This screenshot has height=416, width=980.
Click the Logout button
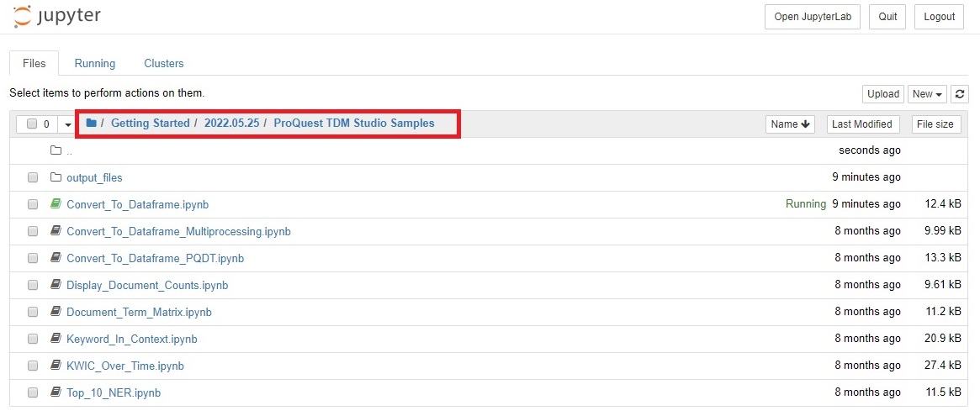[x=940, y=17]
